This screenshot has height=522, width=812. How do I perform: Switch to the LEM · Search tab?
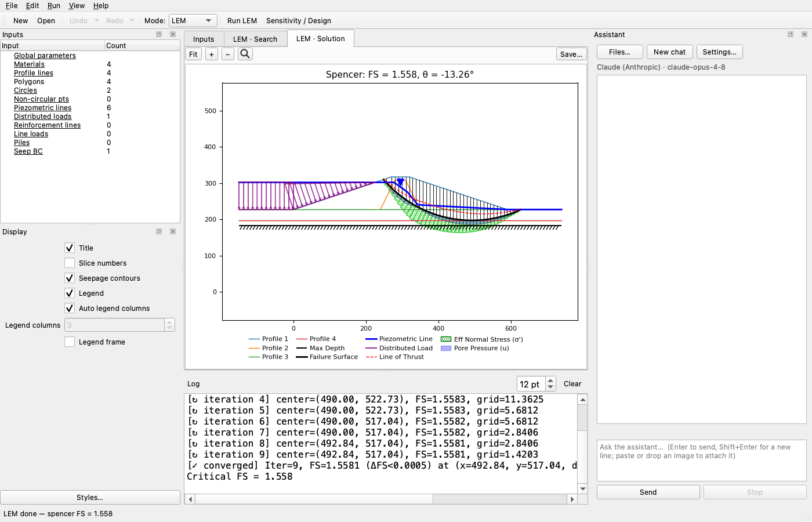(x=255, y=39)
